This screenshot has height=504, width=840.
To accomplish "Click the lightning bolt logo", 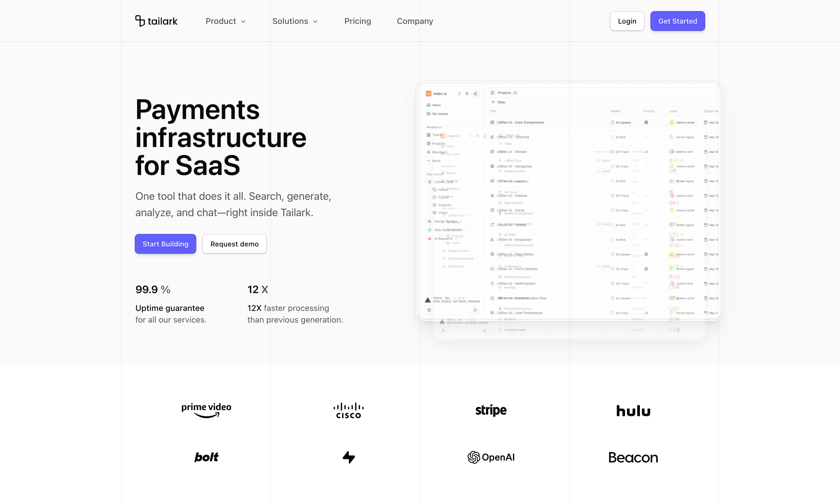I will (x=349, y=457).
